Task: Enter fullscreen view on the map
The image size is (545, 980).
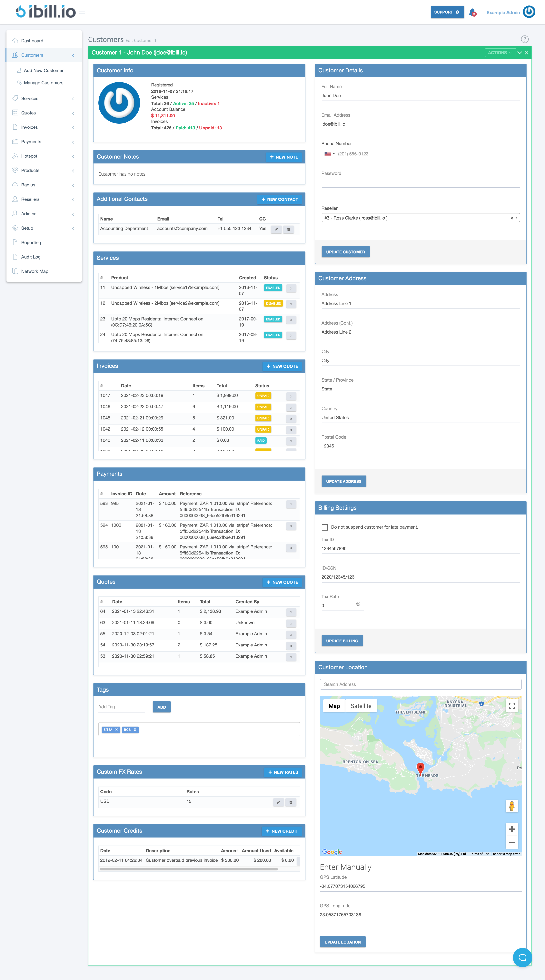Action: 511,706
